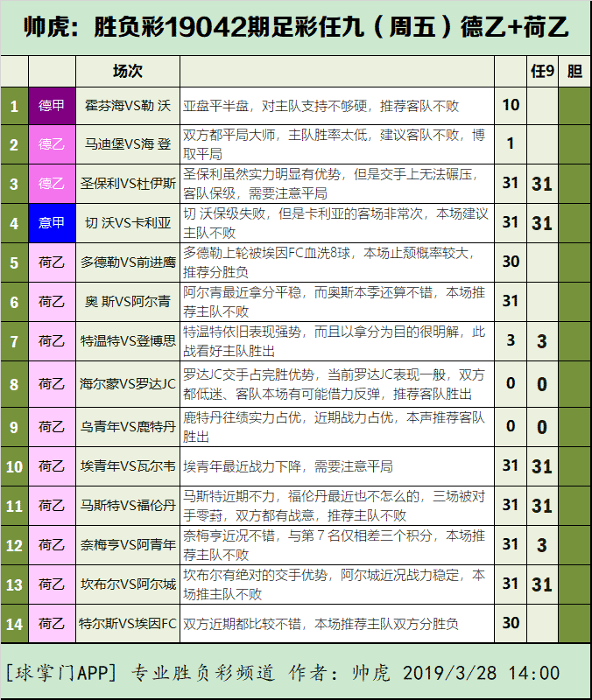Click 任9 value 3 in 特温特 row
Image resolution: width=592 pixels, height=700 pixels.
[x=542, y=341]
